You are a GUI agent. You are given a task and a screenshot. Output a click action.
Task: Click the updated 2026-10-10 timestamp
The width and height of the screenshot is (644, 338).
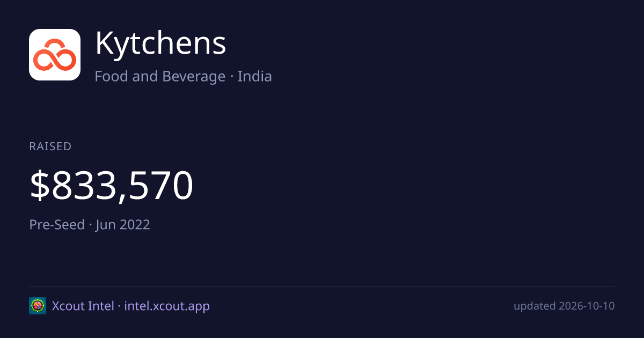[x=564, y=306]
